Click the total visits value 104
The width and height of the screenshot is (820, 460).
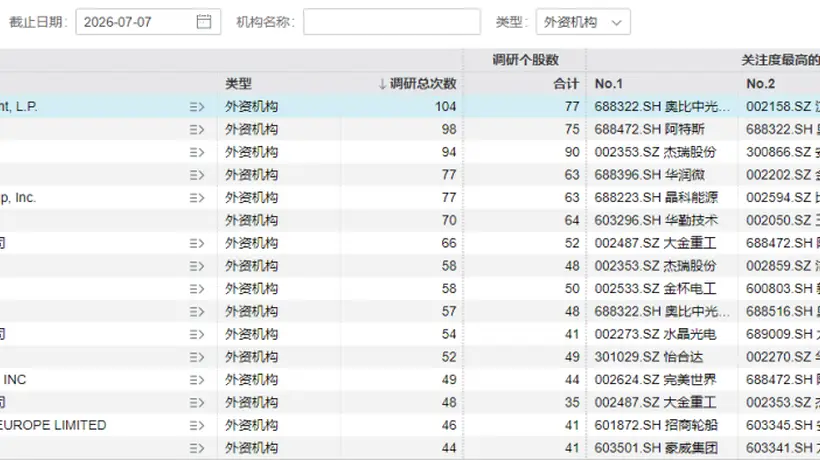tap(446, 107)
